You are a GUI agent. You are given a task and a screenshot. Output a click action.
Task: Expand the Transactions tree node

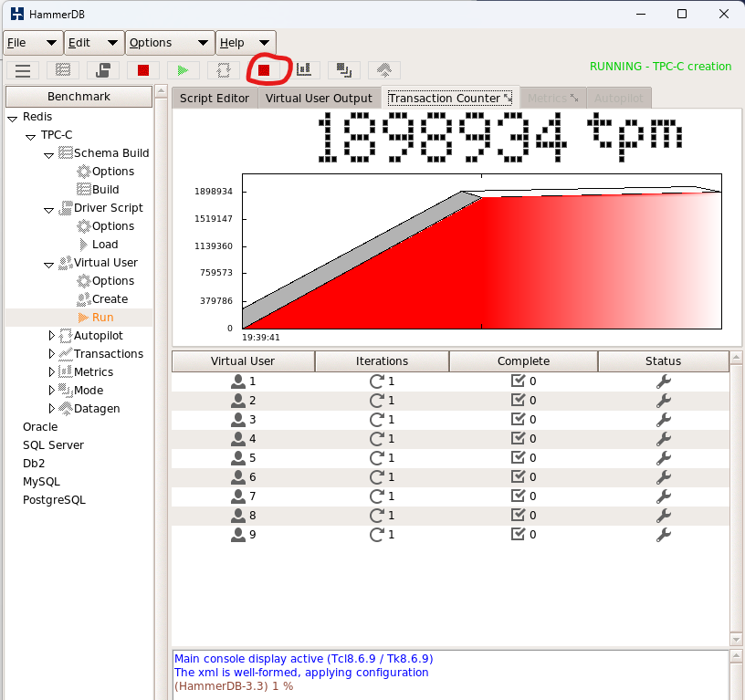(x=52, y=354)
